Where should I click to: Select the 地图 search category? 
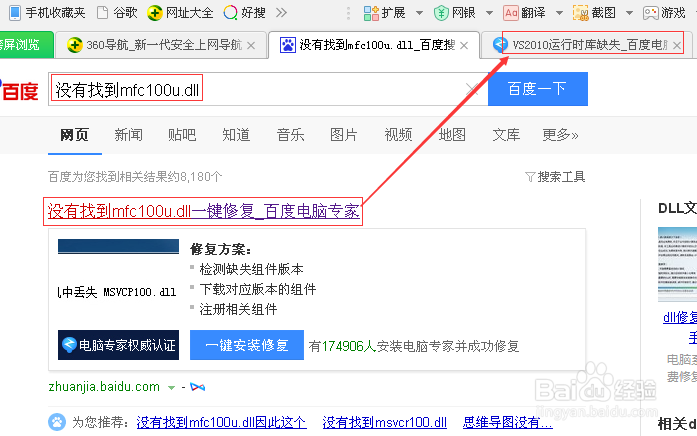tap(452, 135)
